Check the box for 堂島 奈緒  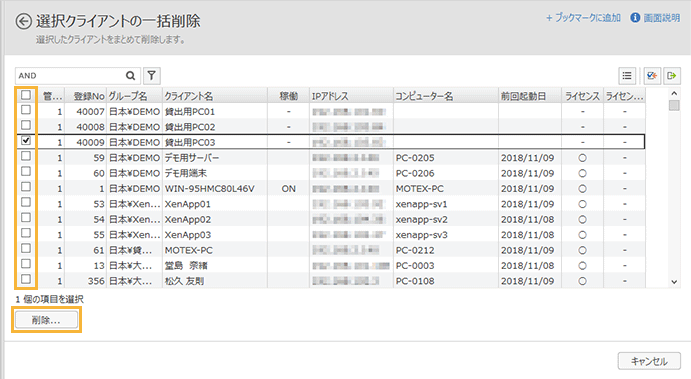26,264
